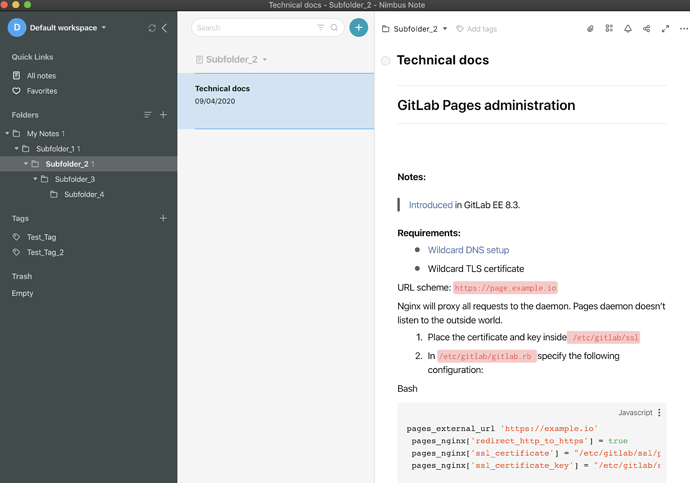This screenshot has height=483, width=690.
Task: Open the Trash section
Action: 22,276
